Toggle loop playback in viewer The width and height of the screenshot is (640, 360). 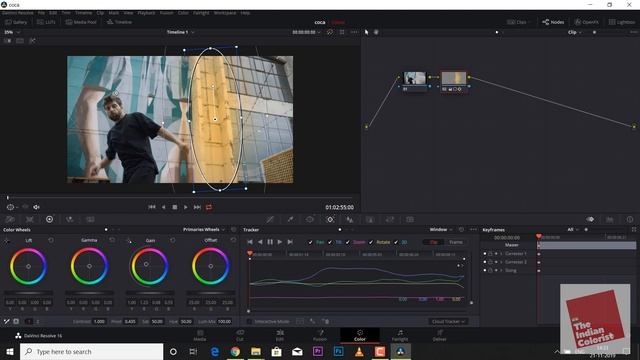click(x=209, y=207)
